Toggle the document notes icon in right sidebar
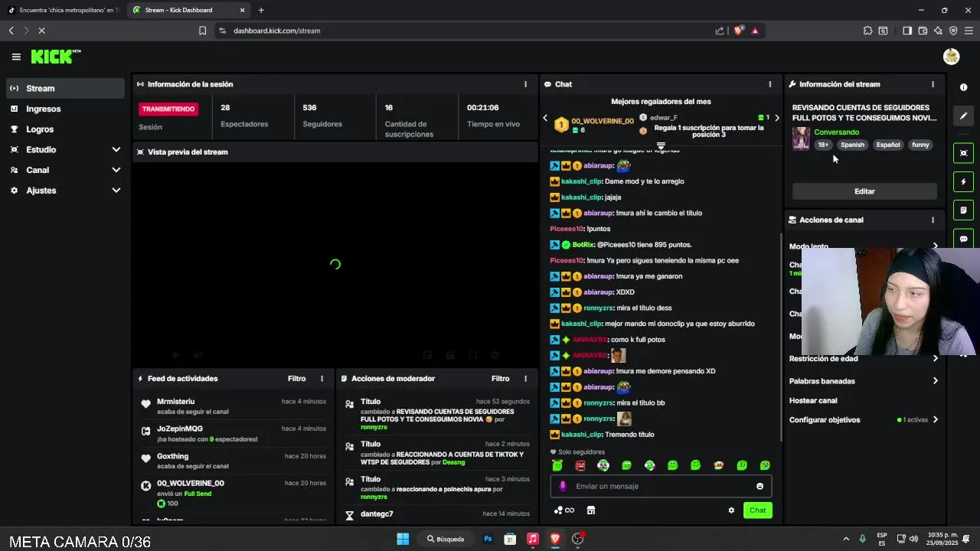The height and width of the screenshot is (551, 980). point(963,210)
